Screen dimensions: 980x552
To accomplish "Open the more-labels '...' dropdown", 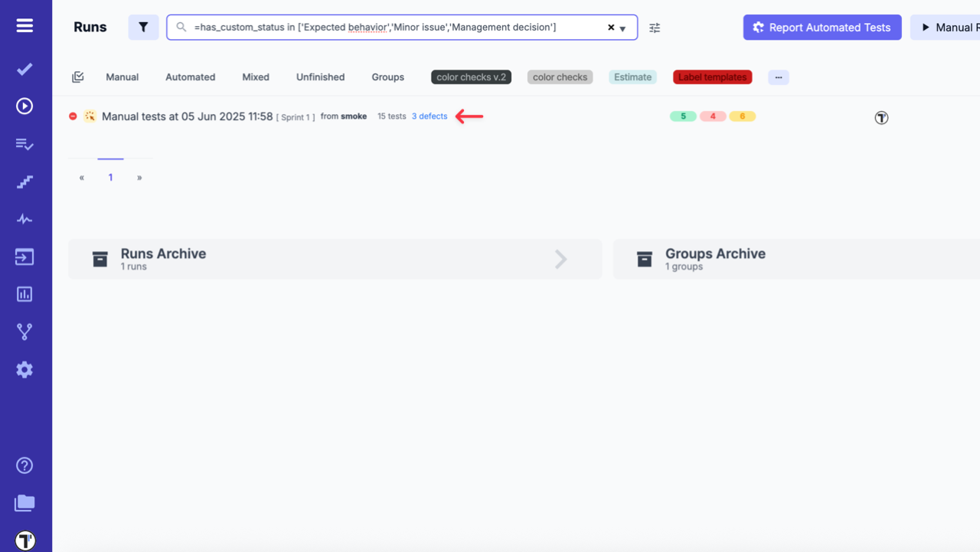I will 779,77.
